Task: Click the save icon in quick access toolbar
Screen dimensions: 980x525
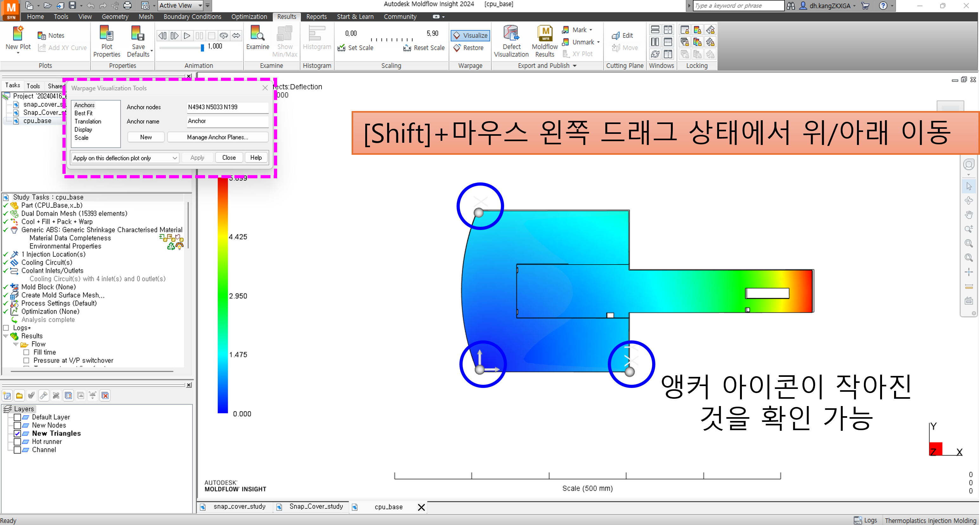Action: 72,5
